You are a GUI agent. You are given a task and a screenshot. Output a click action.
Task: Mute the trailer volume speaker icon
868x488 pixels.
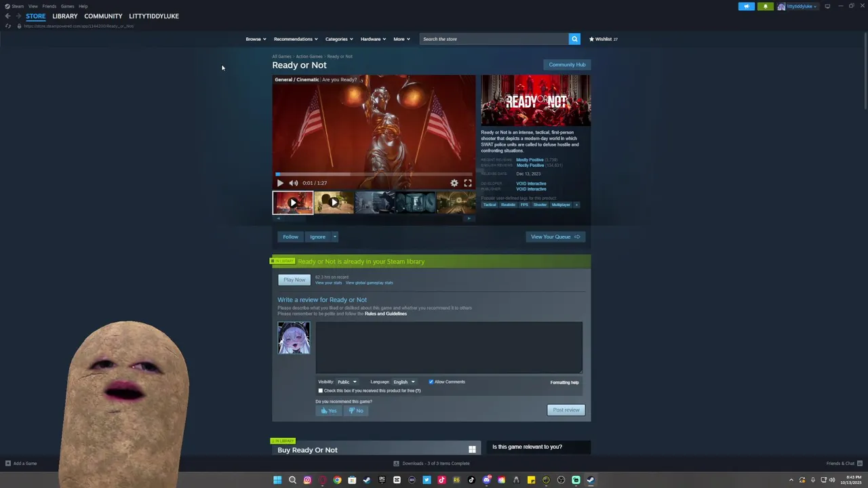[294, 183]
